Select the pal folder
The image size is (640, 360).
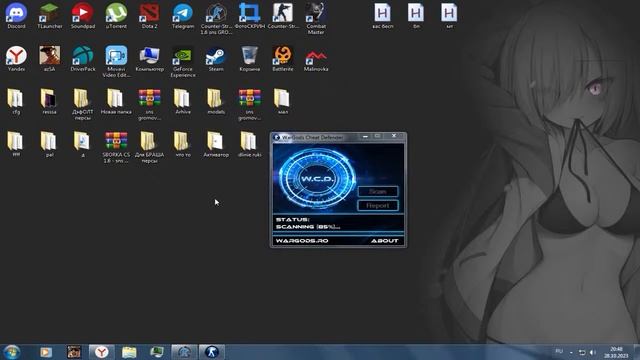click(x=50, y=145)
